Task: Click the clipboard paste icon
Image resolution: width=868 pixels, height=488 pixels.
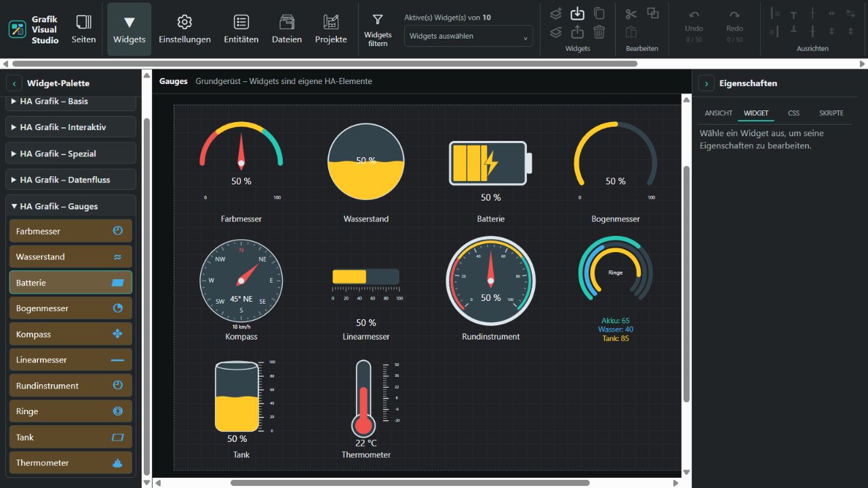Action: [x=631, y=32]
